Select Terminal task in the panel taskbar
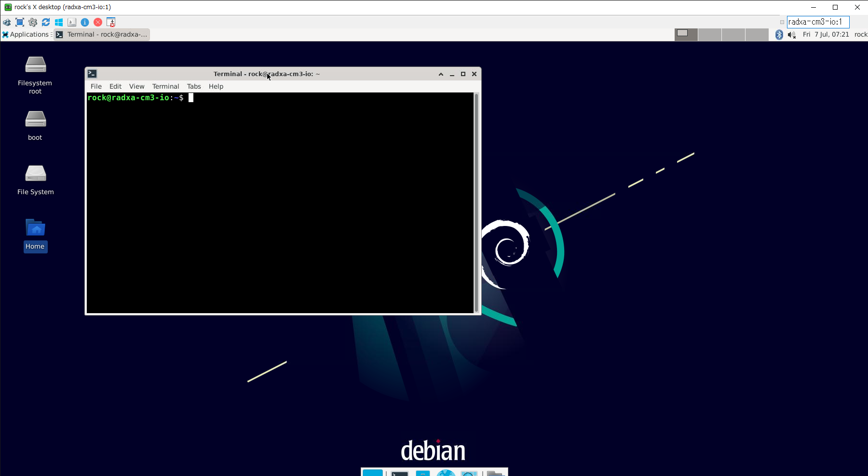Viewport: 868px width, 476px height. [102, 35]
